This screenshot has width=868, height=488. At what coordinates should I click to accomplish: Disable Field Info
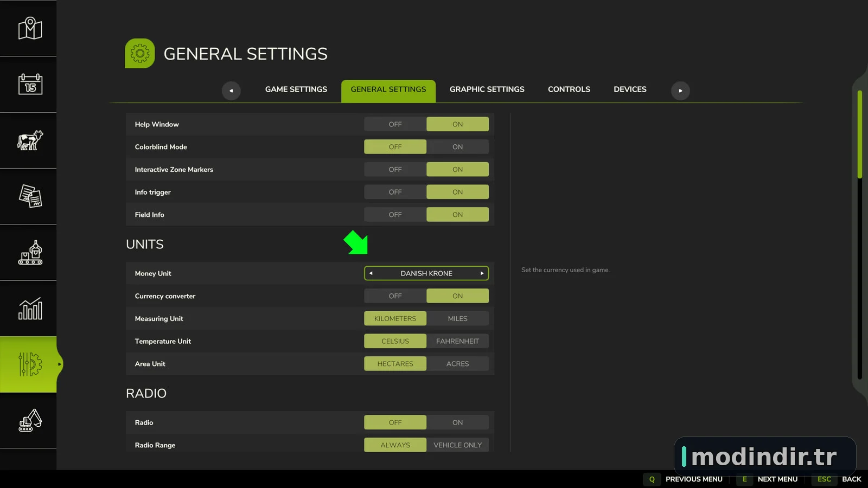point(395,215)
